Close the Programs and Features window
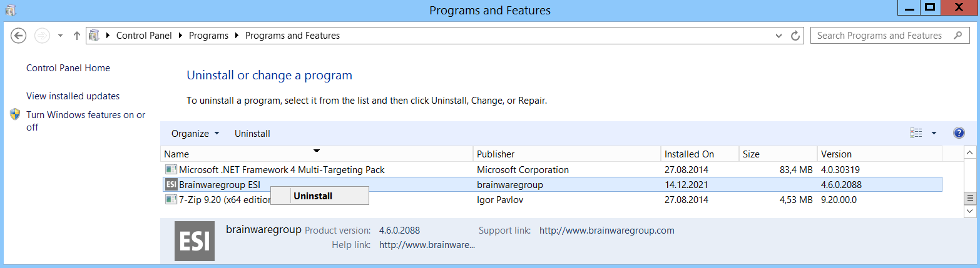The height and width of the screenshot is (268, 980). tap(959, 7)
